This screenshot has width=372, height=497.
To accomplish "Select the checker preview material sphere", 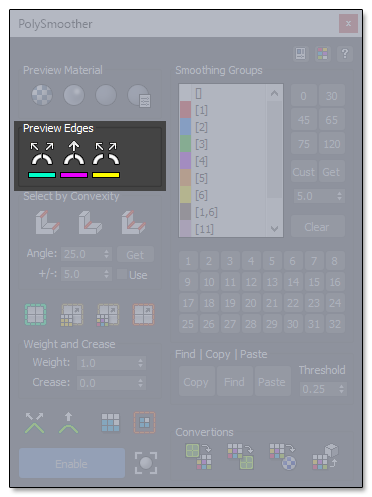I will tap(42, 95).
